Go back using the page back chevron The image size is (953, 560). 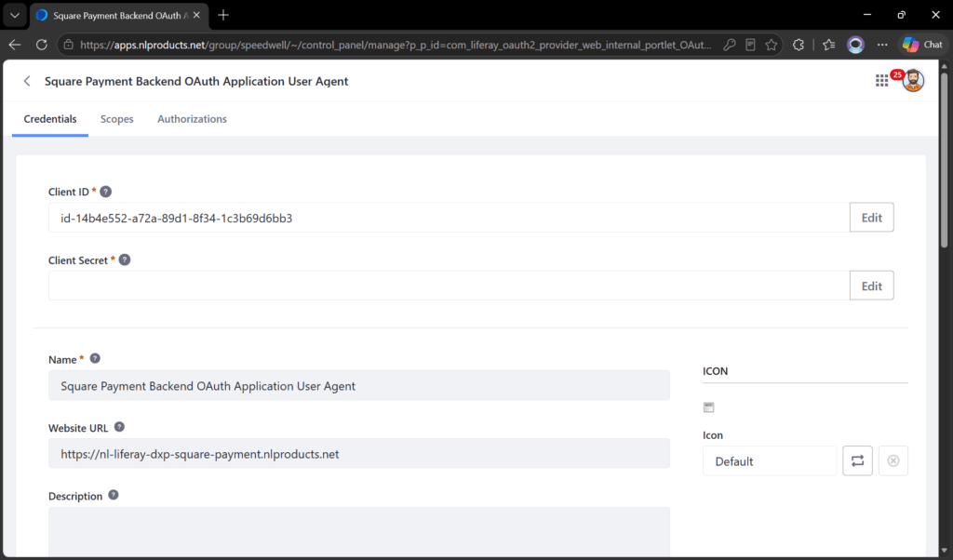(x=27, y=81)
